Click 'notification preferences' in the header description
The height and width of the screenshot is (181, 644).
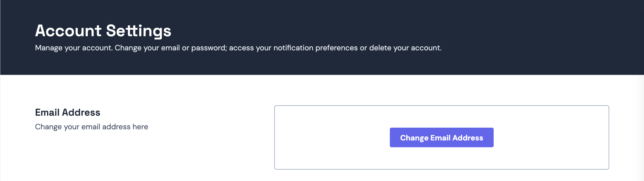(315, 48)
